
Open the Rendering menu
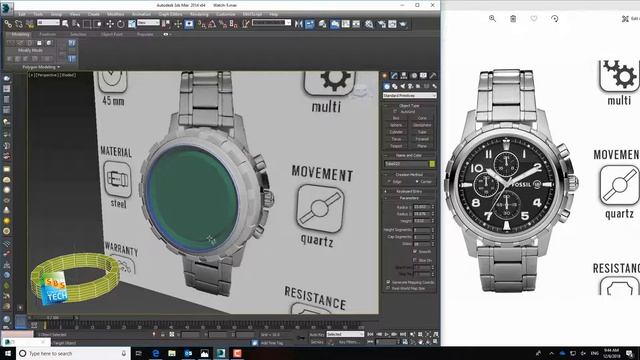[x=199, y=14]
